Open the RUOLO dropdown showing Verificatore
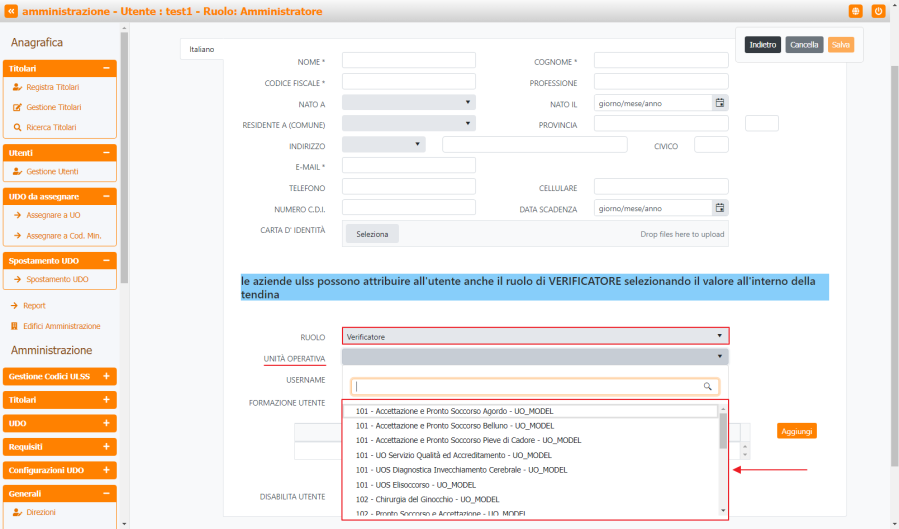Screen dimensions: 899x529 (535, 337)
